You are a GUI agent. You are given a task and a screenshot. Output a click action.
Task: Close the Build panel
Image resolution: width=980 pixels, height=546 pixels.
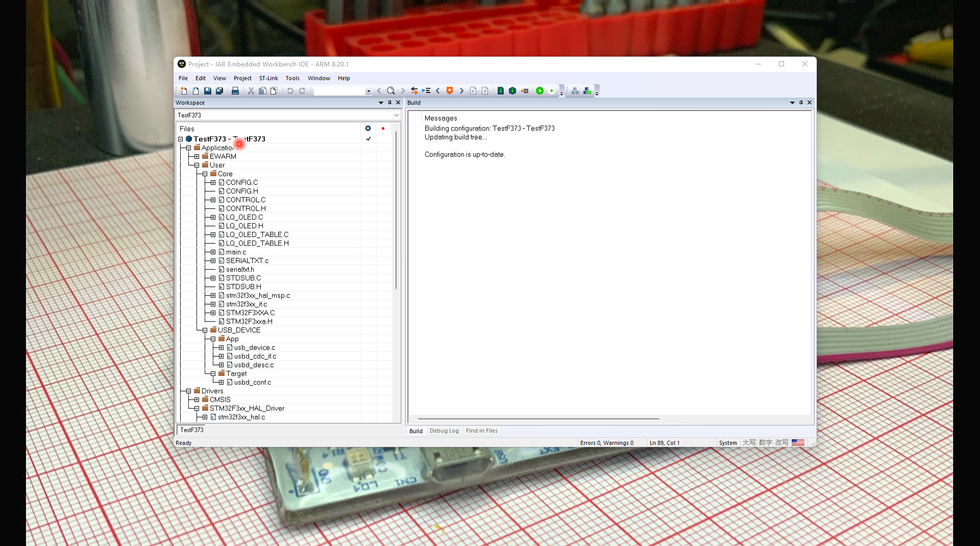(x=810, y=103)
